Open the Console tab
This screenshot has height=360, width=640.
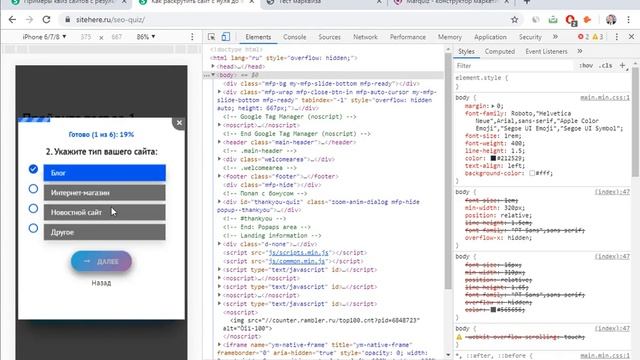click(294, 37)
